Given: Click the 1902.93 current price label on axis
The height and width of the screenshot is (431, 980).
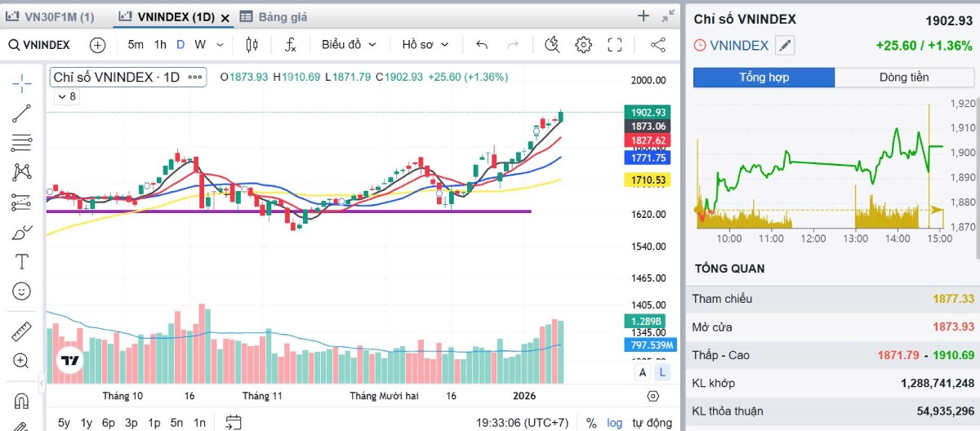Looking at the screenshot, I should tap(647, 112).
